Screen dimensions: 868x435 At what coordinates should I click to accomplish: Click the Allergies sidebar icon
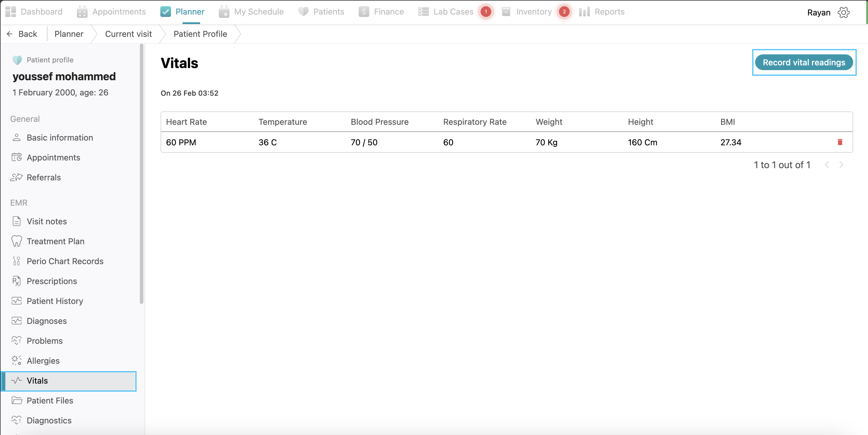[16, 360]
